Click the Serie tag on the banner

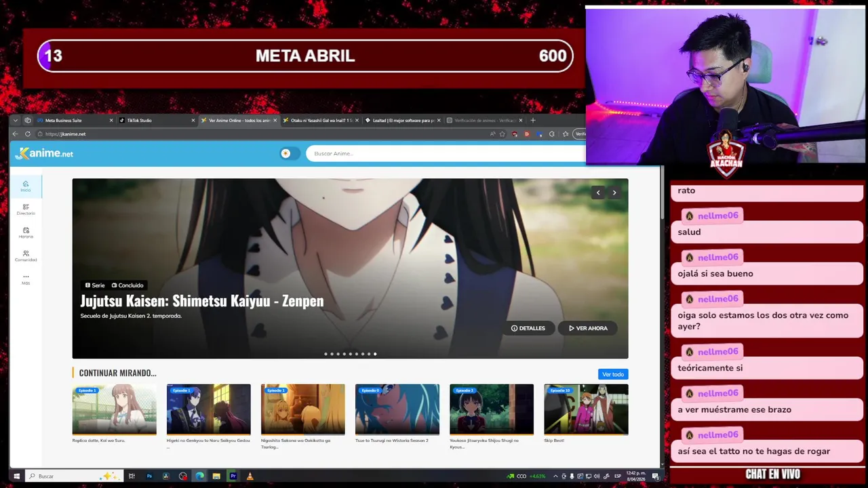pos(95,285)
